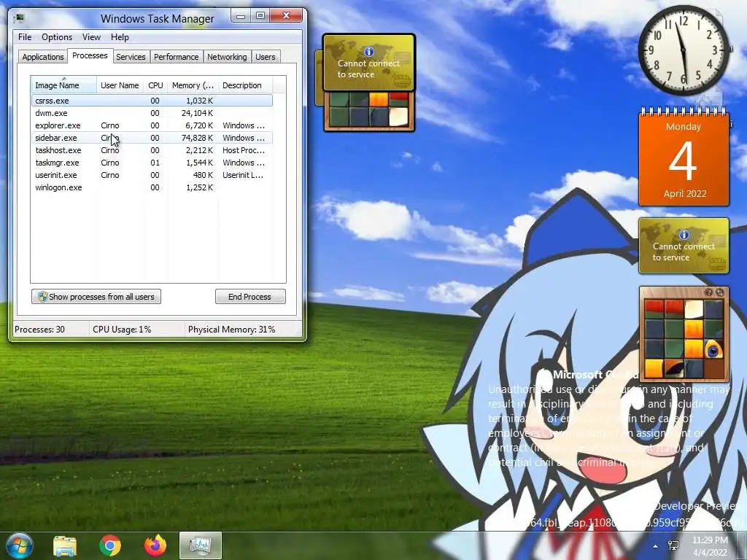Select the winlogon.exe process
Viewport: 747px width, 560px height.
[x=152, y=187]
